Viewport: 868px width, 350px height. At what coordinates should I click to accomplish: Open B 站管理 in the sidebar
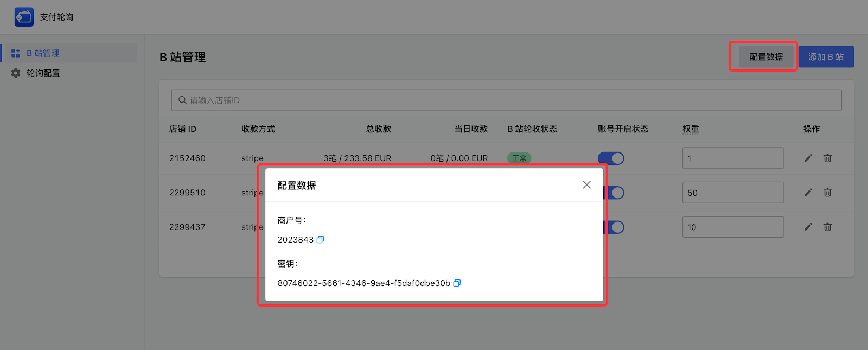(x=43, y=53)
